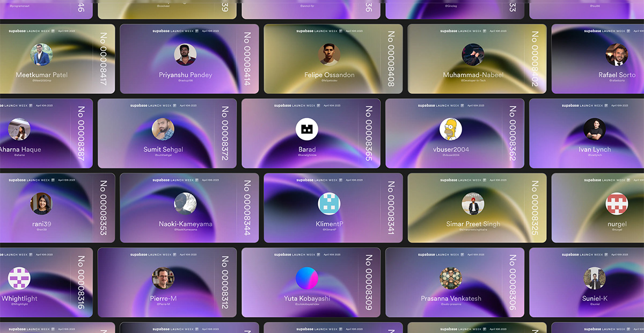The width and height of the screenshot is (644, 333).
Task: Open the Priyanshu Pandey name link
Action: coord(186,75)
